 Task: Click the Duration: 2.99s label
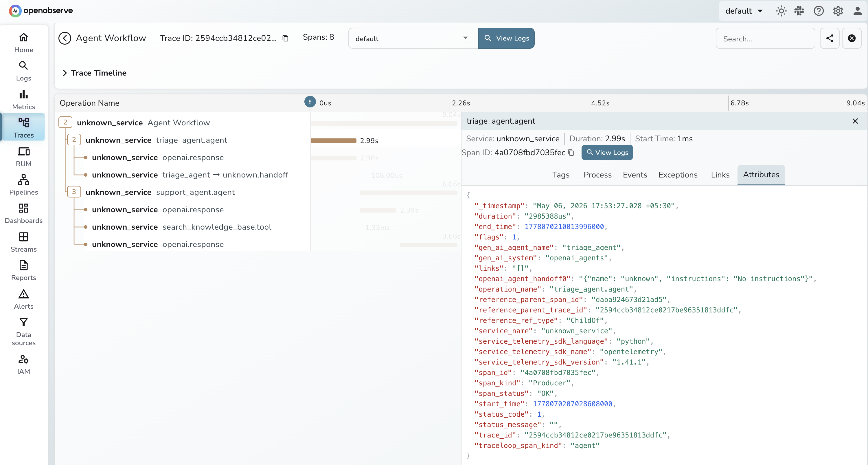pos(597,139)
